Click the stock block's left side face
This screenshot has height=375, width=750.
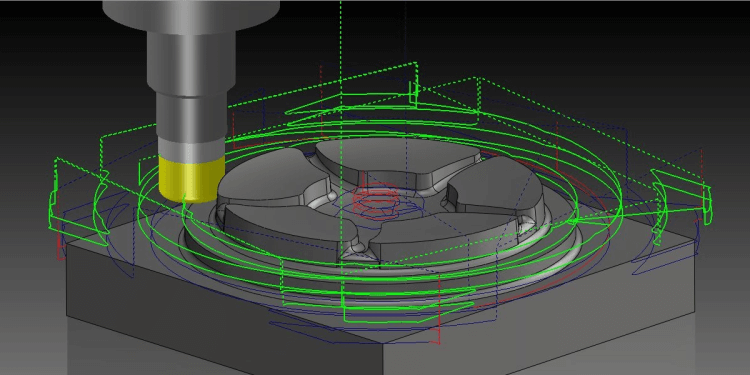tap(215, 325)
